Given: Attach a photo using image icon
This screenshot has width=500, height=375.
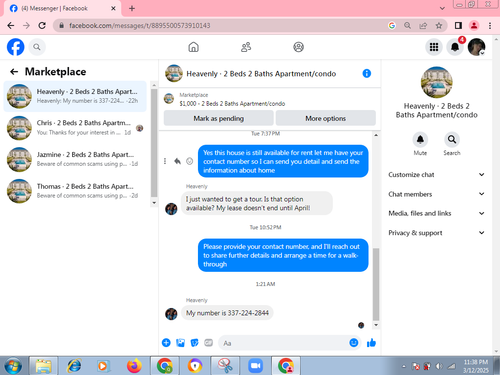Looking at the screenshot, I should point(180,342).
